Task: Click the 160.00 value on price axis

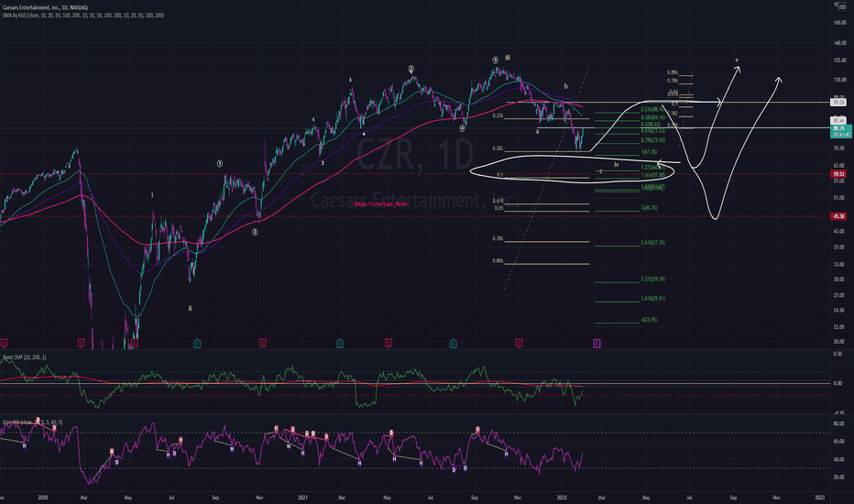Action: 839,23
